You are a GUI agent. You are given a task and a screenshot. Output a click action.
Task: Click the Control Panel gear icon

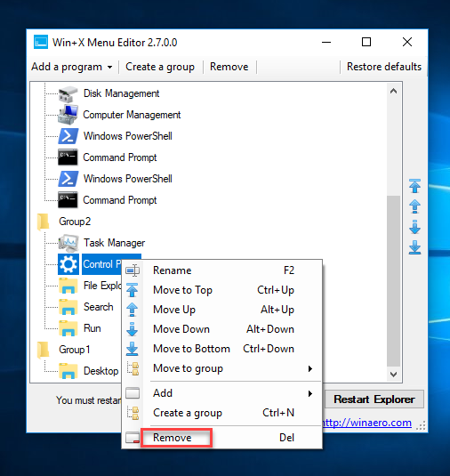coord(68,264)
